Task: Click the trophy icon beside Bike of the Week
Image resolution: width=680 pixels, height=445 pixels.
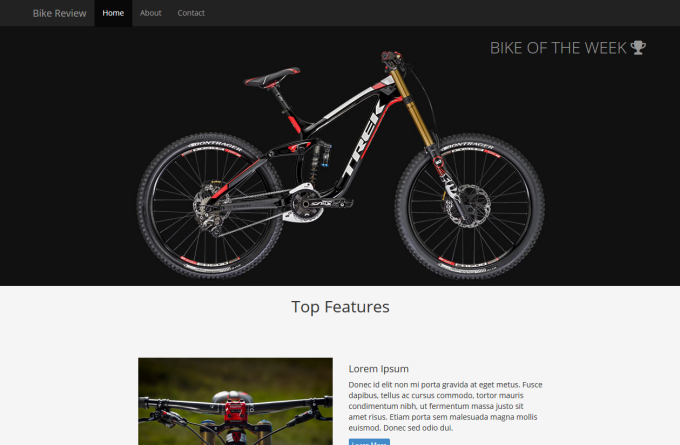Action: click(638, 48)
